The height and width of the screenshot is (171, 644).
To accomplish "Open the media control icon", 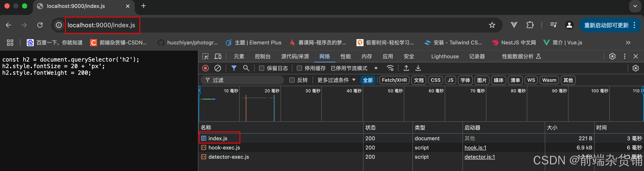I will (554, 25).
